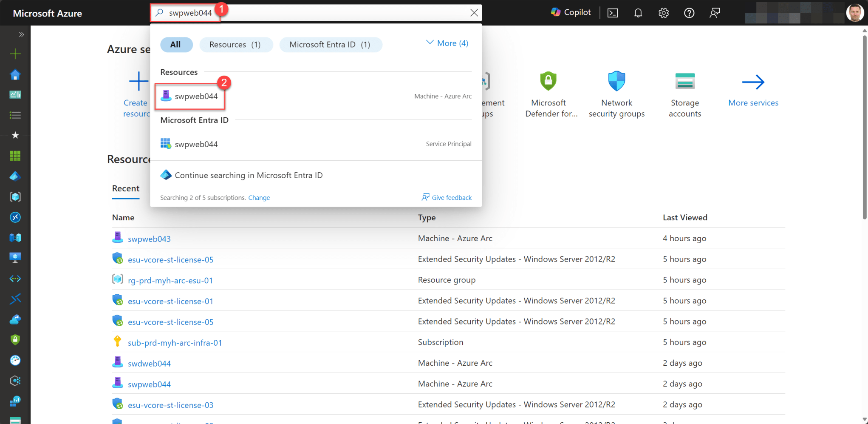Image resolution: width=868 pixels, height=424 pixels.
Task: Click the Create a resource plus icon
Action: point(15,54)
